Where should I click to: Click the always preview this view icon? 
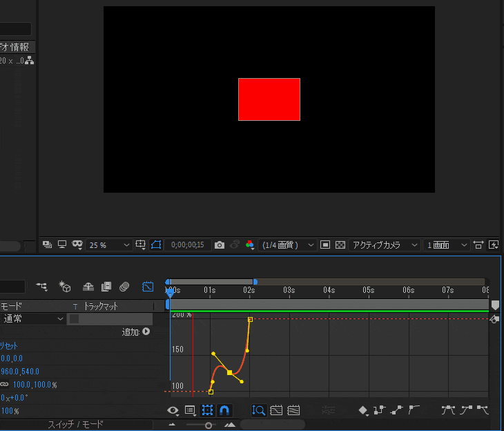click(x=47, y=245)
